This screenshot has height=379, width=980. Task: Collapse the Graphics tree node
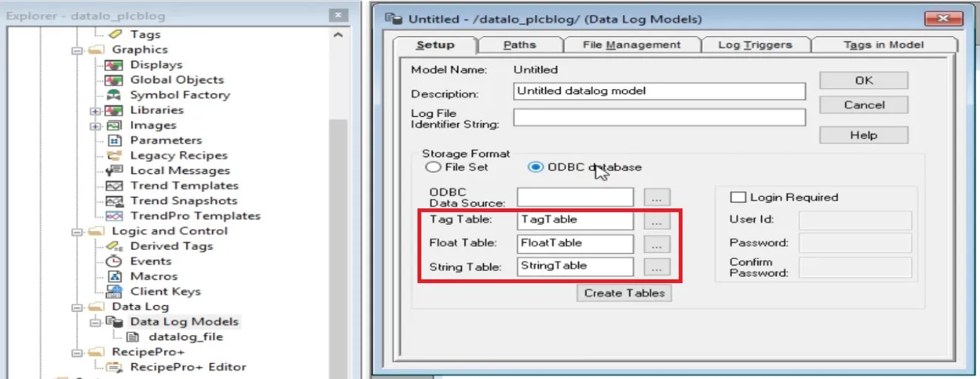pyautogui.click(x=76, y=50)
